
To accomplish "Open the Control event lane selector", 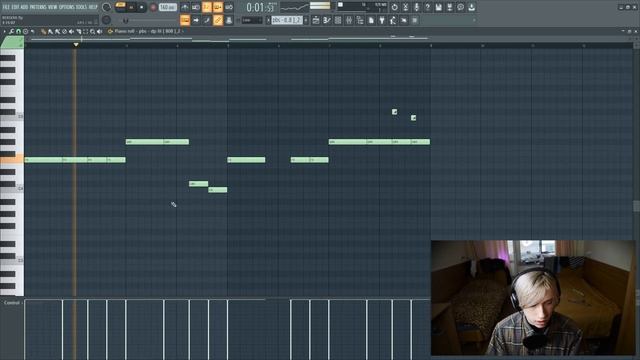I will tap(12, 303).
